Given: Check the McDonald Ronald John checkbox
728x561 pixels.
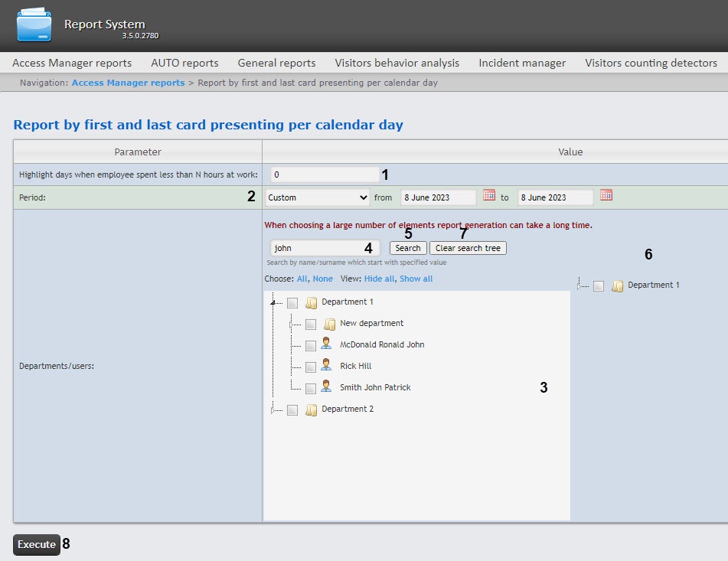Looking at the screenshot, I should click(310, 346).
